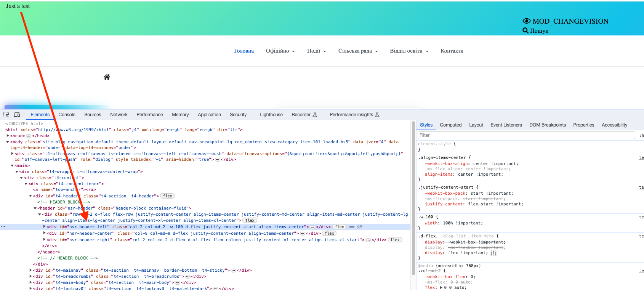Switch to the Console tab
Image resolution: width=644 pixels, height=290 pixels.
coord(67,115)
